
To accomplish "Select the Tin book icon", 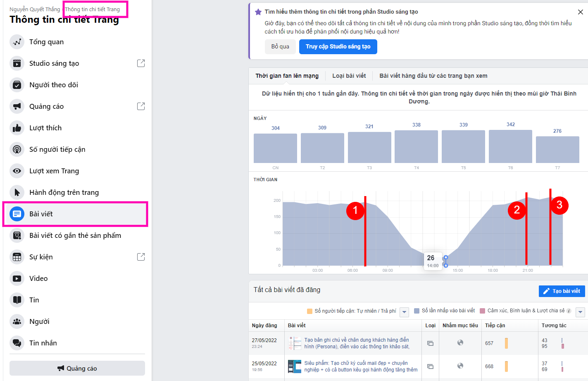I will 17,300.
